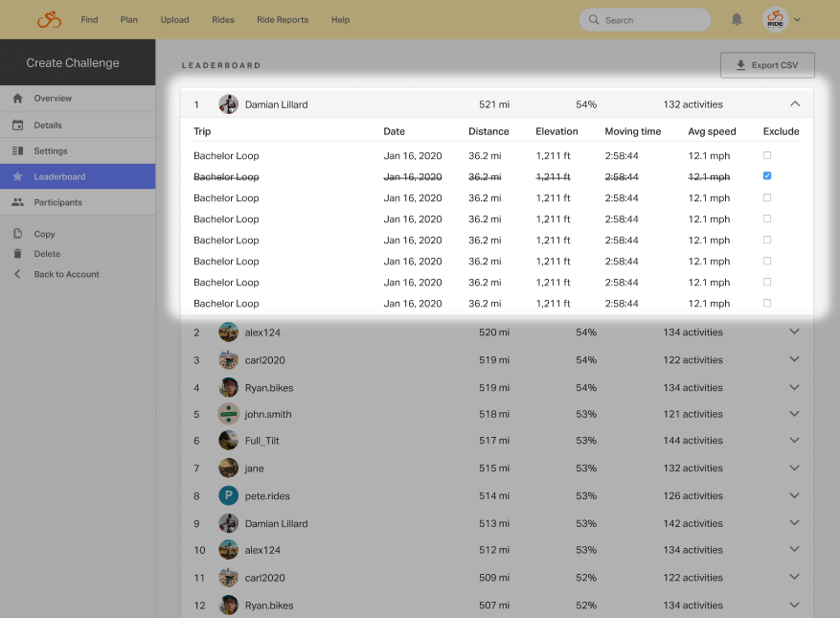
Task: Click the RIDE profile avatar
Action: pyautogui.click(x=775, y=20)
